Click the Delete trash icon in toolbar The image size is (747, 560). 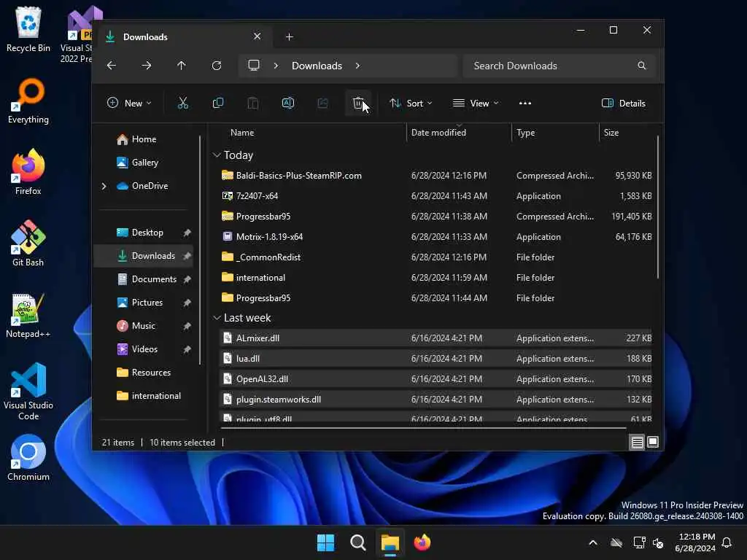pyautogui.click(x=357, y=103)
